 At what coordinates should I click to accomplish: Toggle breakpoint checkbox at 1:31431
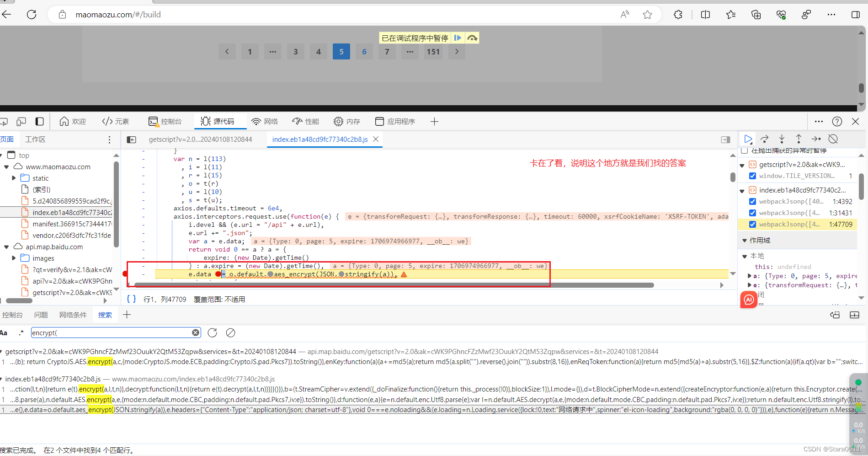click(752, 213)
